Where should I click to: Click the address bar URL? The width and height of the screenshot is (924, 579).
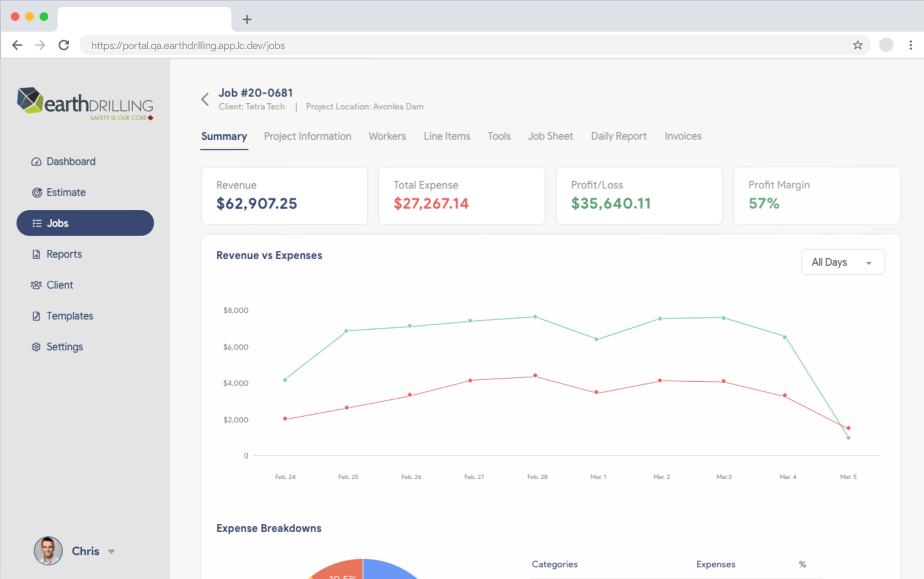pos(188,46)
